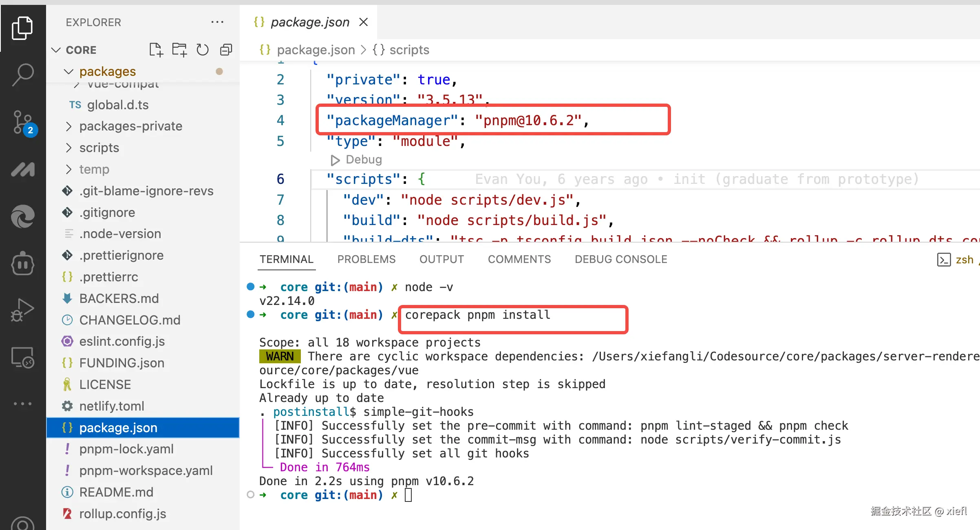Open pnpm-lock.yaml in the explorer
The height and width of the screenshot is (530, 980).
coord(126,449)
